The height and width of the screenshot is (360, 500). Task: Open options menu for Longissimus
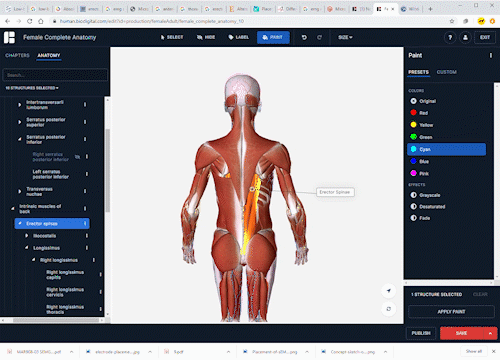tap(87, 248)
